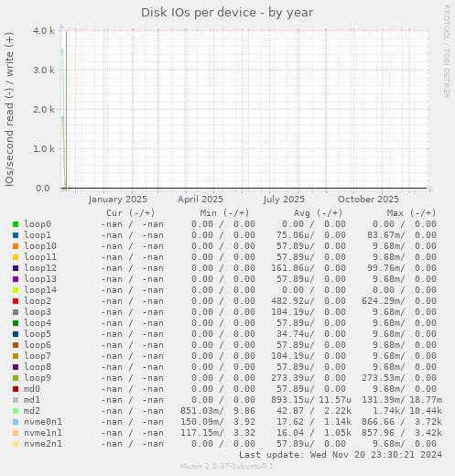Click the 'October 2025' axis label
The width and height of the screenshot is (455, 476).
click(368, 200)
